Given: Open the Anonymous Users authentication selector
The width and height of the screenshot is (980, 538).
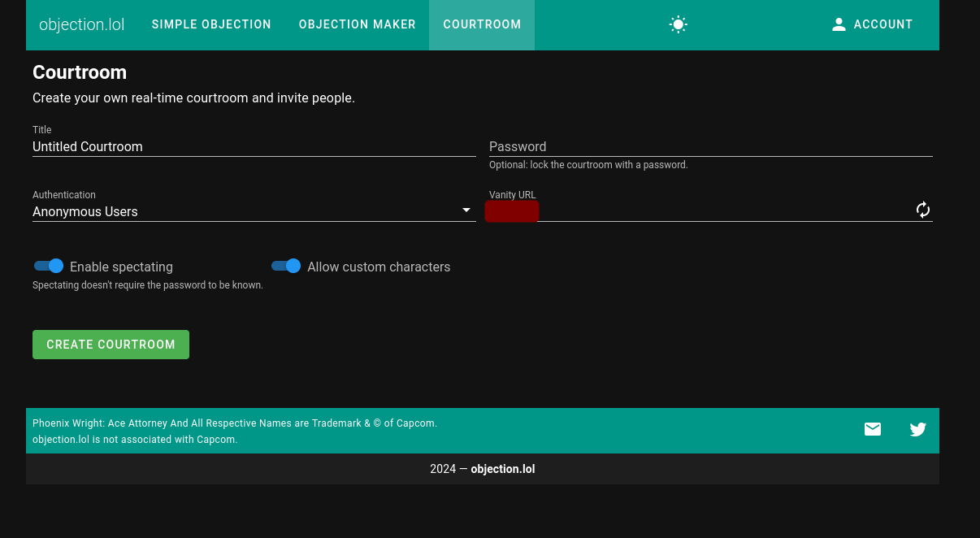Looking at the screenshot, I should 244,211.
